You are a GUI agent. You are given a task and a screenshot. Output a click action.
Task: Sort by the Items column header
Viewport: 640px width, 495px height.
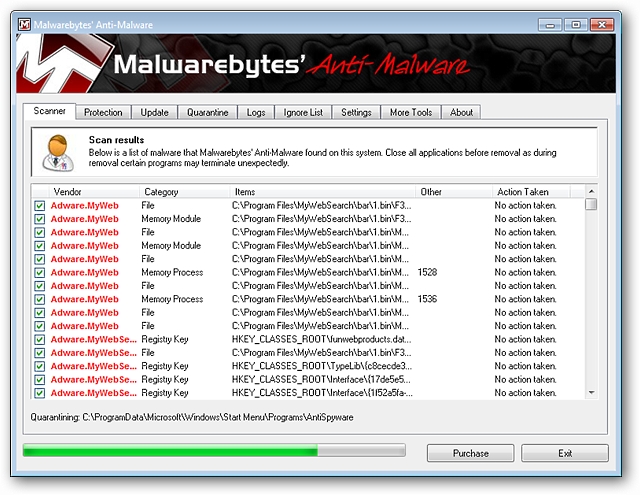pyautogui.click(x=323, y=192)
